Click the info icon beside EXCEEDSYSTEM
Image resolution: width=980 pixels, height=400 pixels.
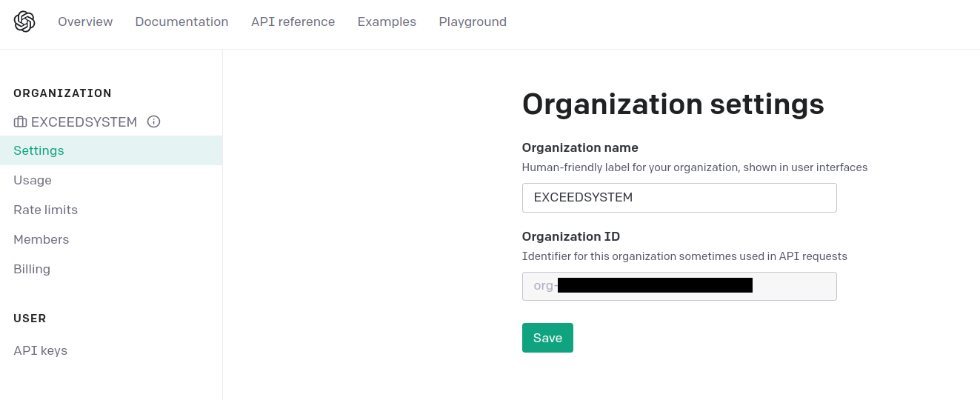pyautogui.click(x=154, y=121)
